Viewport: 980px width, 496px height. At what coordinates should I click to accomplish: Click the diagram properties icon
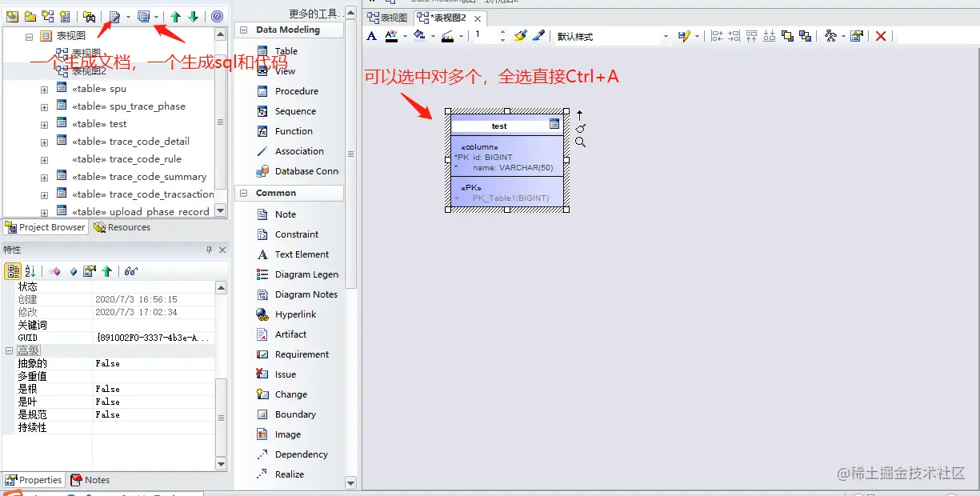[x=857, y=36]
